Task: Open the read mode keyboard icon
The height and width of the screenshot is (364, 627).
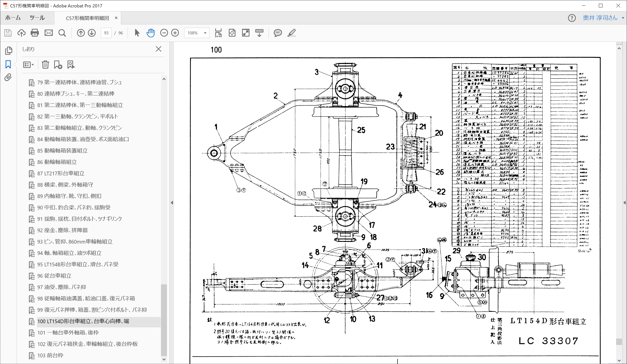Action: (259, 33)
